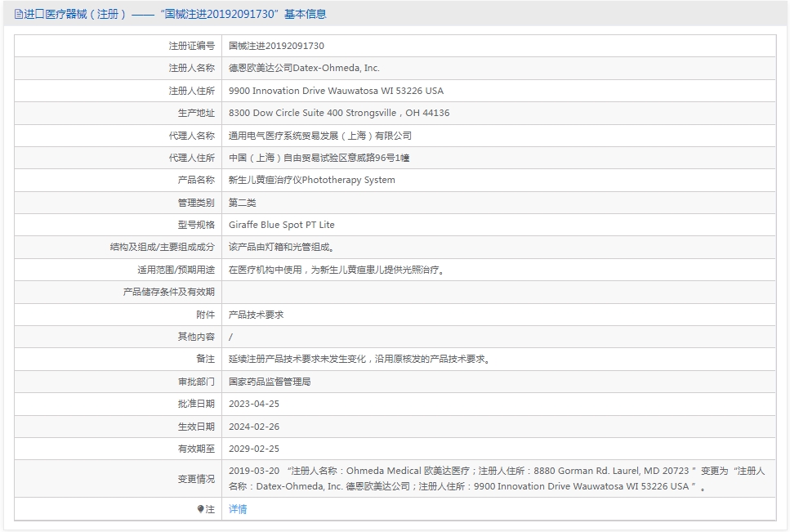Click the 管理类别 label

pyautogui.click(x=196, y=203)
